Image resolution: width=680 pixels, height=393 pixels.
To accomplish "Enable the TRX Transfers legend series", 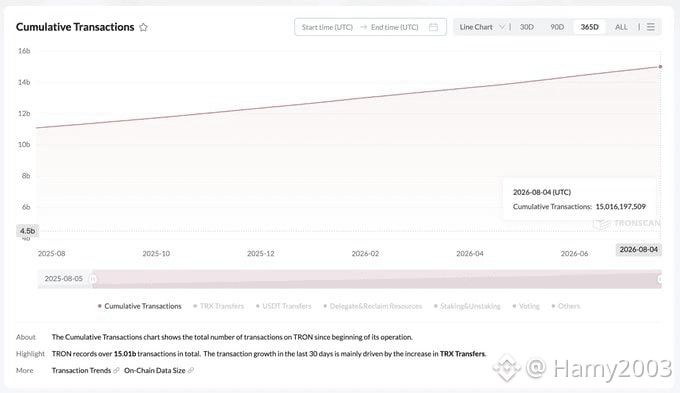I will click(x=219, y=306).
